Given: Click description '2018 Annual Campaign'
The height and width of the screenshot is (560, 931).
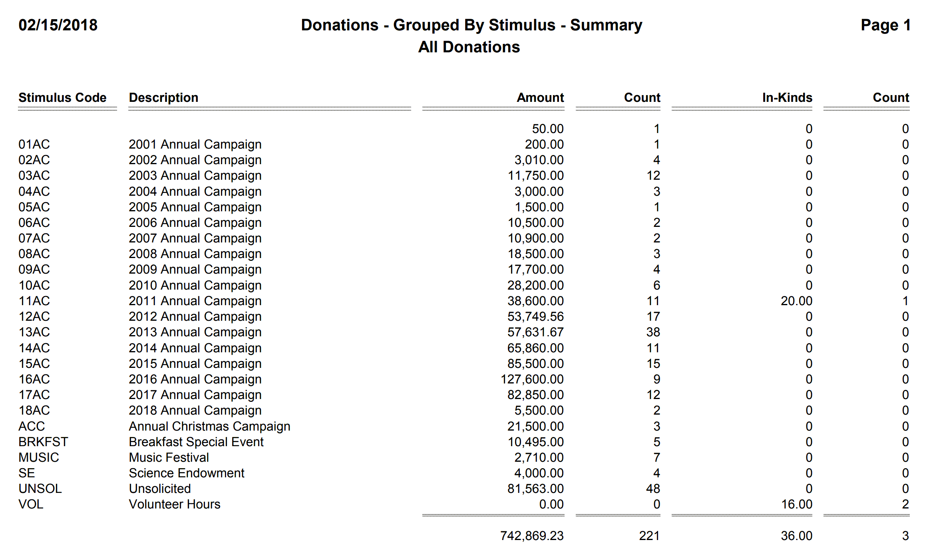Looking at the screenshot, I should click(x=195, y=411).
